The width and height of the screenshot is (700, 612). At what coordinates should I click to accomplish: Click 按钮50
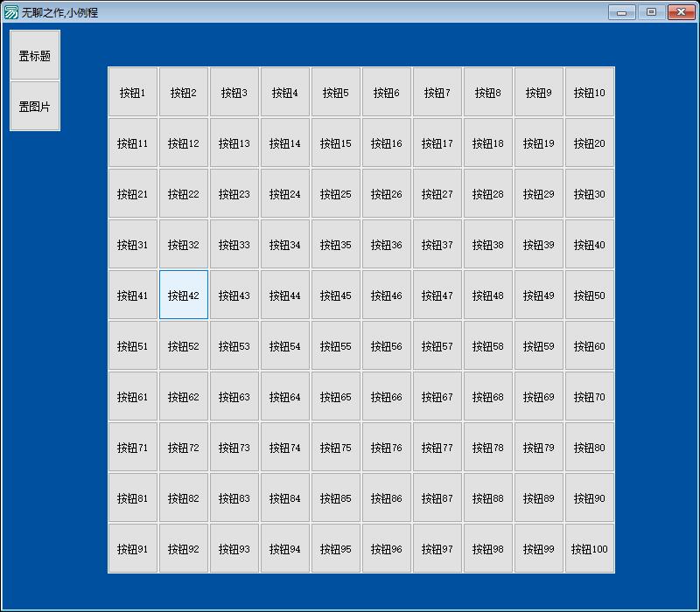pos(589,295)
